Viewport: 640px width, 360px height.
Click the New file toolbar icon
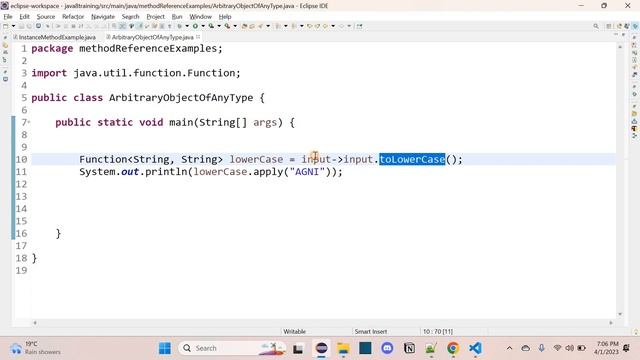click(5, 26)
